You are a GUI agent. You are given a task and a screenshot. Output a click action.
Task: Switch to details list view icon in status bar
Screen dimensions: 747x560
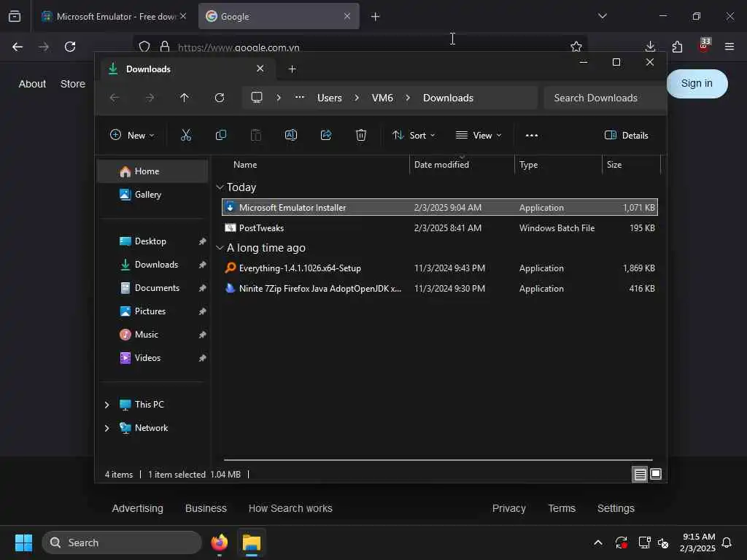coord(640,474)
